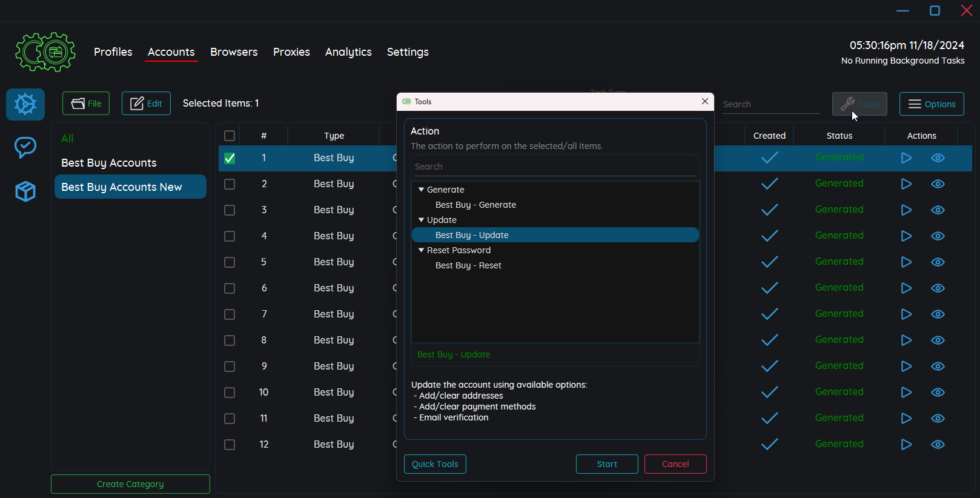The height and width of the screenshot is (498, 980).
Task: Open the checkmark chat bubble sidebar icon
Action: coord(25,147)
